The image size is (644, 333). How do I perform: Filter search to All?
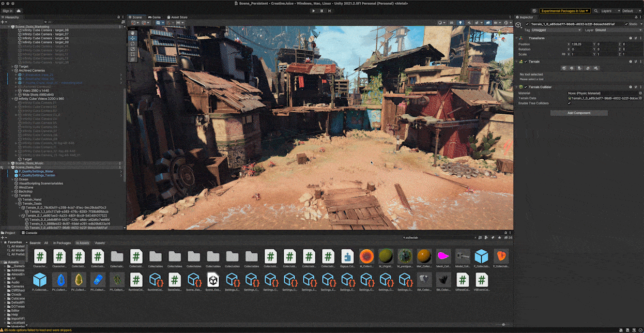[46, 243]
